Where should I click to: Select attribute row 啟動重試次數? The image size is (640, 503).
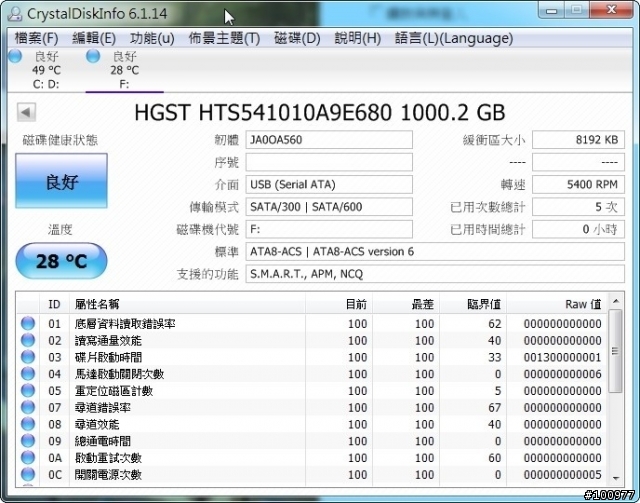pyautogui.click(x=312, y=458)
